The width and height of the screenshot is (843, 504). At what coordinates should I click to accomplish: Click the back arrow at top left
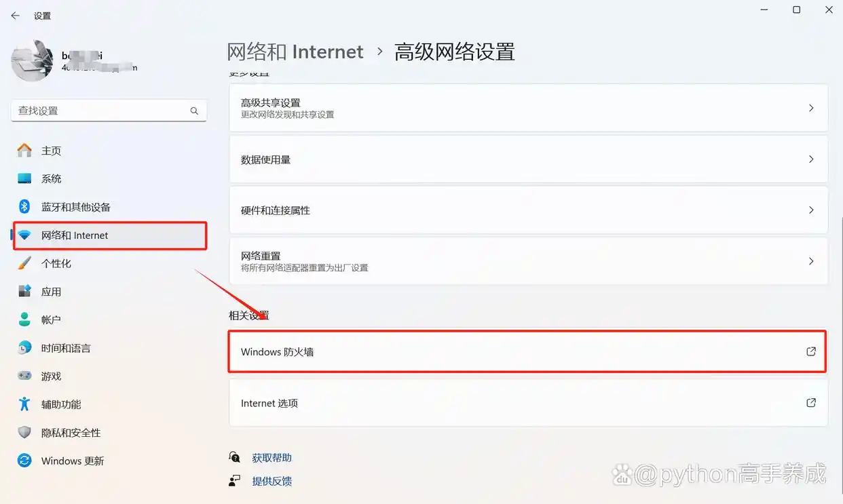(14, 15)
